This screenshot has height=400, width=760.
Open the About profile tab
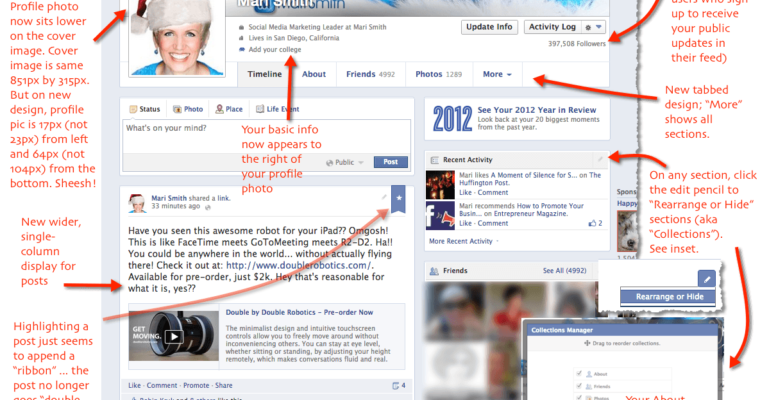point(314,74)
